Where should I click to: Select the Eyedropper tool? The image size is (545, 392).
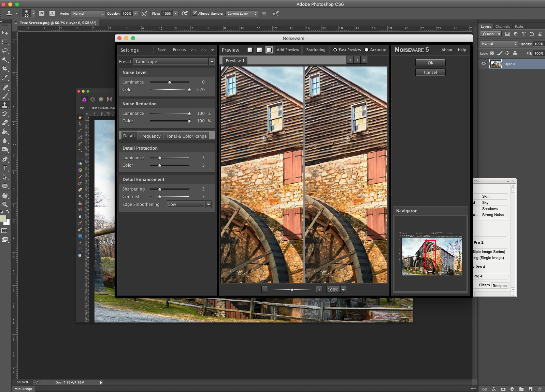click(5, 78)
